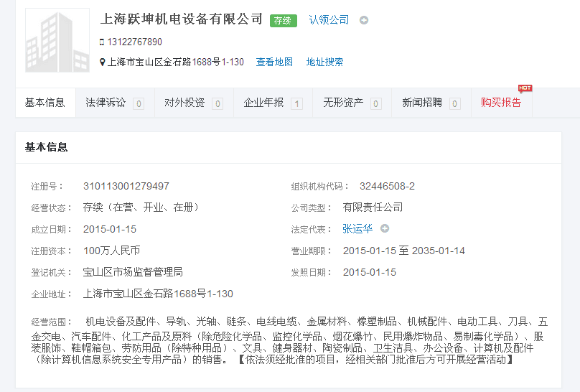The width and height of the screenshot is (580, 392).
Task: Open the 购买报告 tab
Action: (x=501, y=103)
